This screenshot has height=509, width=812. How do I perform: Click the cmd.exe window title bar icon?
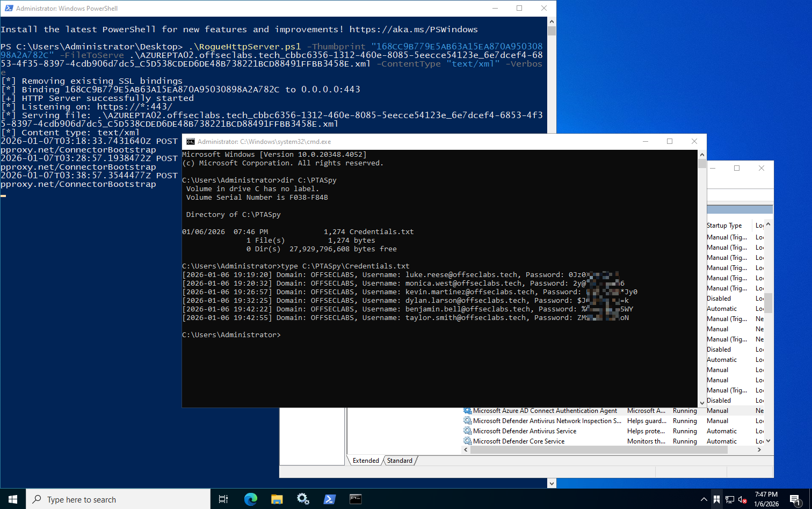(191, 142)
